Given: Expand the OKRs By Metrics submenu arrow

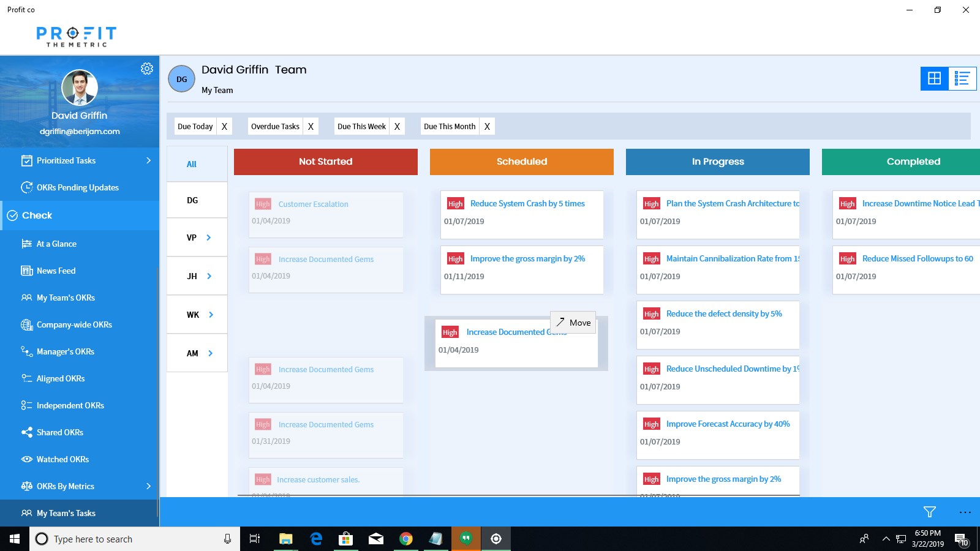Looking at the screenshot, I should (x=148, y=486).
